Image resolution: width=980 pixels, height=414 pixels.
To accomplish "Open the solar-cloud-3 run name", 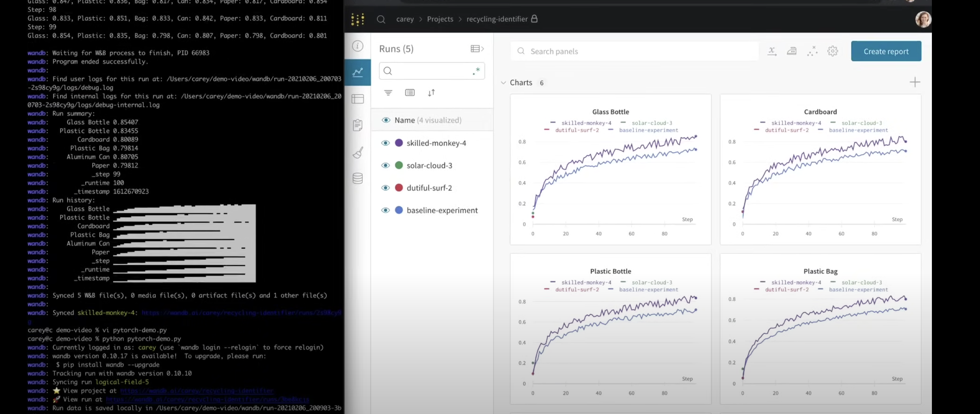I will (x=429, y=165).
